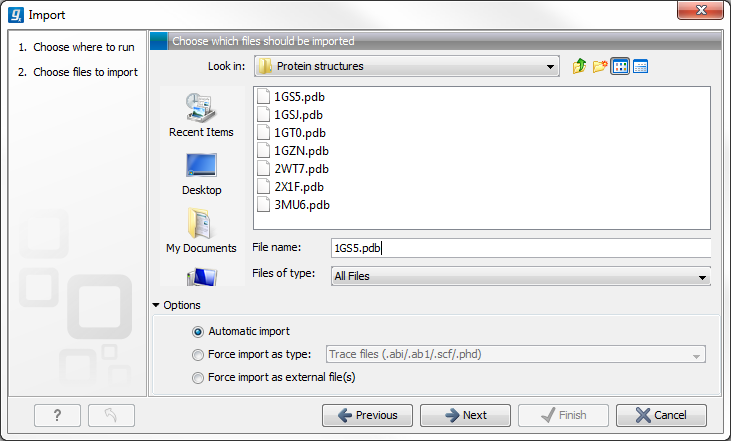Select Force import as type option
Screen dimensions: 731x441
(198, 355)
